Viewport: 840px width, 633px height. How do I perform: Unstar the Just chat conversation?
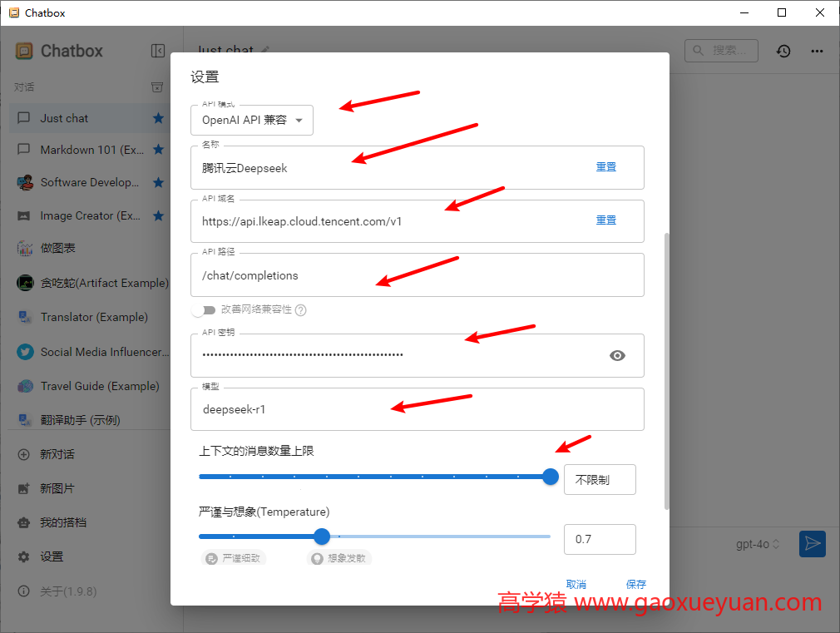157,118
